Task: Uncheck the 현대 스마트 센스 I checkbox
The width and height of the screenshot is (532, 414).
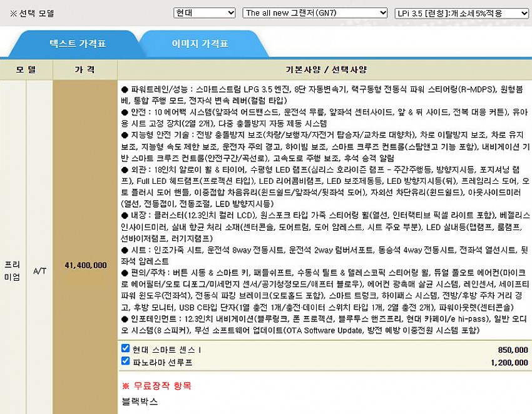Action: 125,348
